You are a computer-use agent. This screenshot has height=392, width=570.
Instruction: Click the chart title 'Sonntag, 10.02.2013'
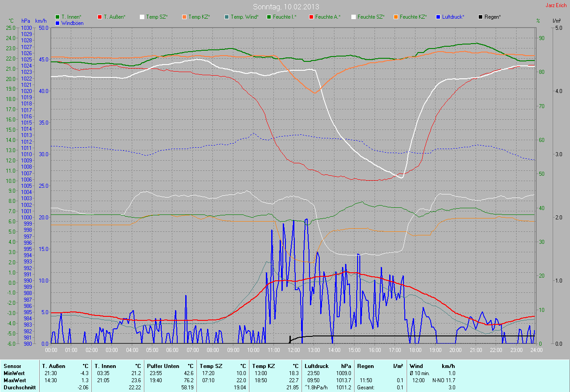coord(286,7)
